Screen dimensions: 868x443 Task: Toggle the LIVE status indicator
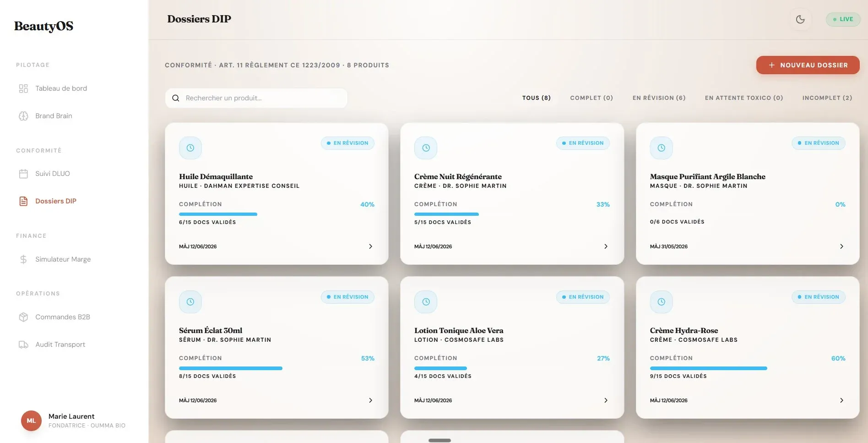(843, 19)
